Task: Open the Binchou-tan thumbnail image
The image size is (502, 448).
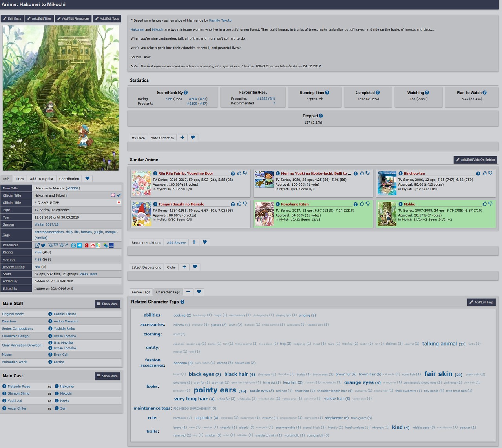Action: tap(387, 183)
